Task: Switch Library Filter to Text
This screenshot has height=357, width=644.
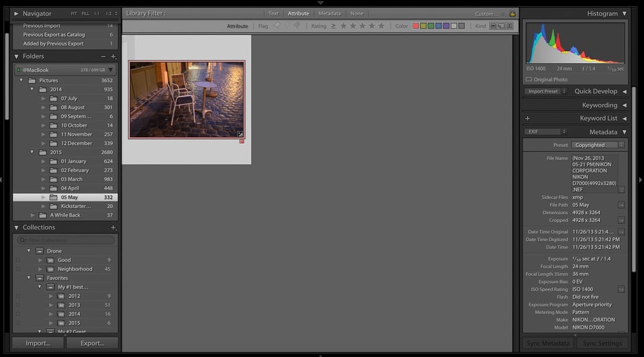Action: [273, 13]
